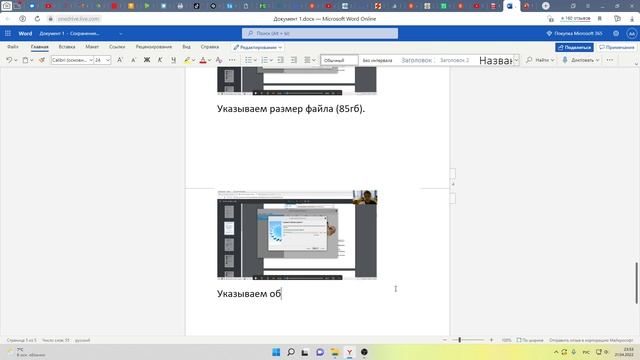Image resolution: width=640 pixels, height=360 pixels.
Task: Switch to the Рецензирование tab
Action: coord(154,47)
